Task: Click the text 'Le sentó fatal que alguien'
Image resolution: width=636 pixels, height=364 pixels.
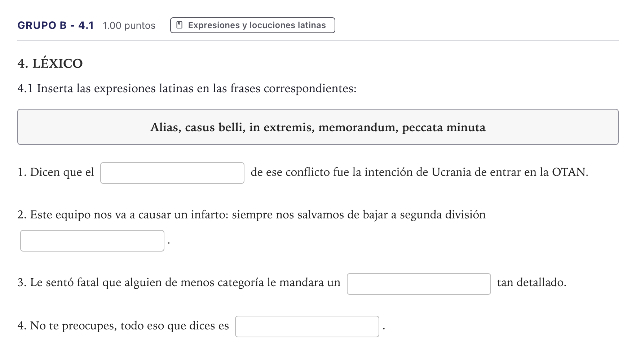Action: pos(96,283)
